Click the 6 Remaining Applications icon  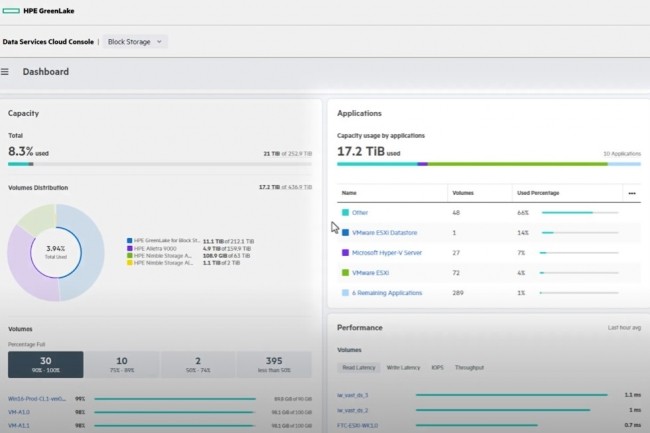click(345, 292)
